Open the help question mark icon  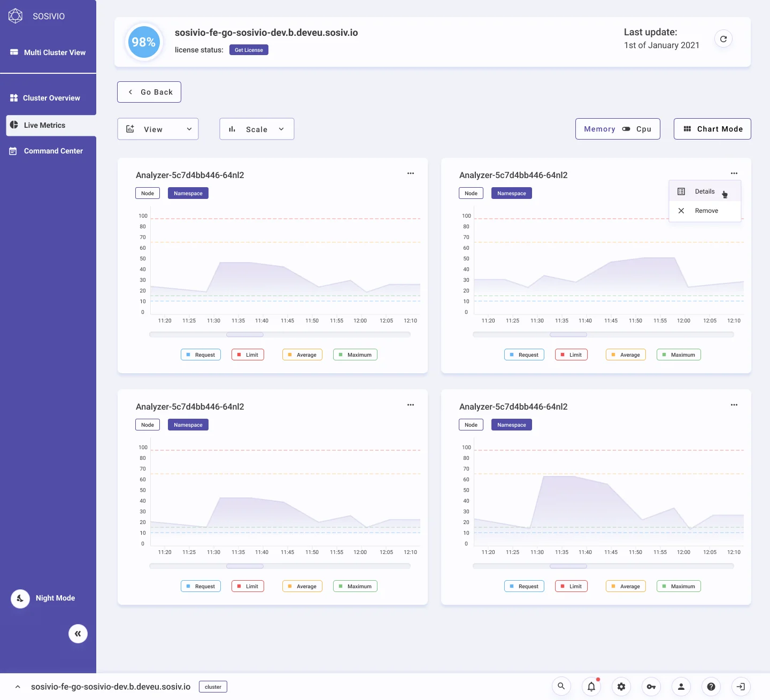click(x=711, y=687)
